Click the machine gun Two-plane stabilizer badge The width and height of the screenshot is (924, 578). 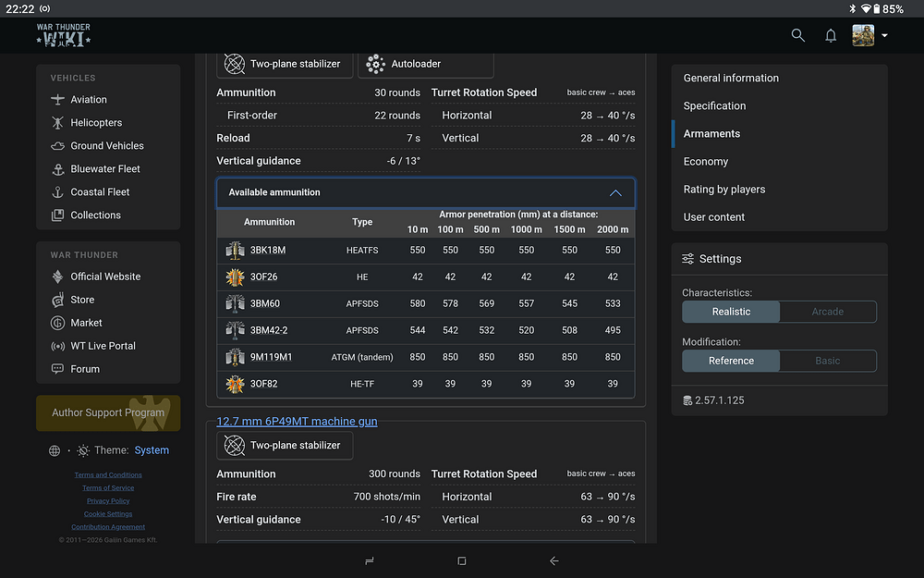pos(285,446)
